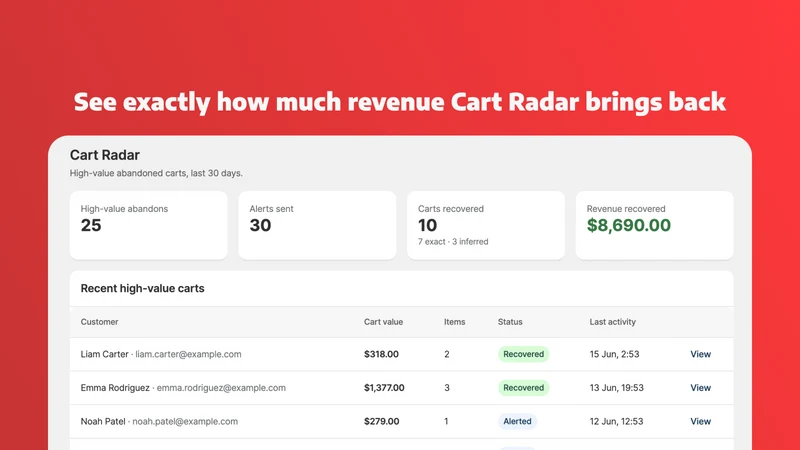Screen dimensions: 800x450
Task: Click the High-value abandoned carts subtitle
Action: 156,173
